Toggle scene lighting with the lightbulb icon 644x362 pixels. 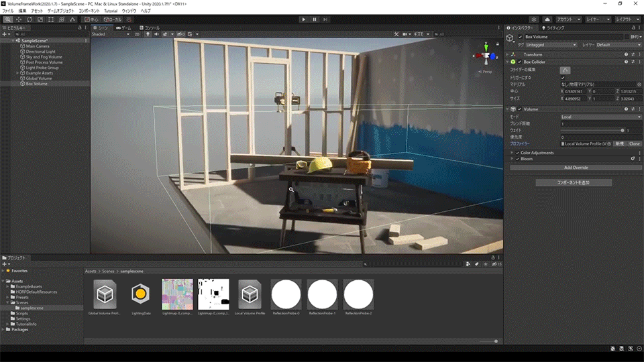point(147,34)
